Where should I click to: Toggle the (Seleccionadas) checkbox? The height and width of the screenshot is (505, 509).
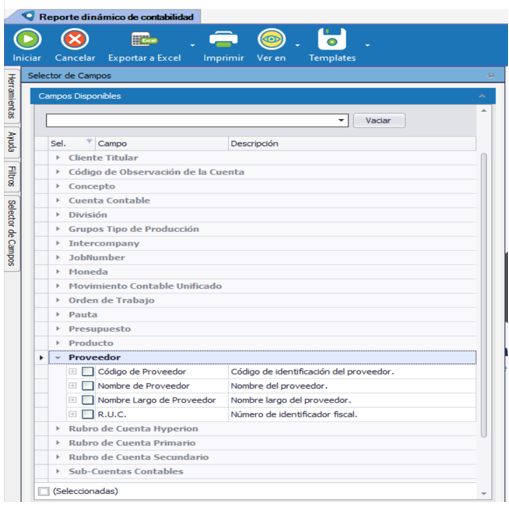point(43,491)
